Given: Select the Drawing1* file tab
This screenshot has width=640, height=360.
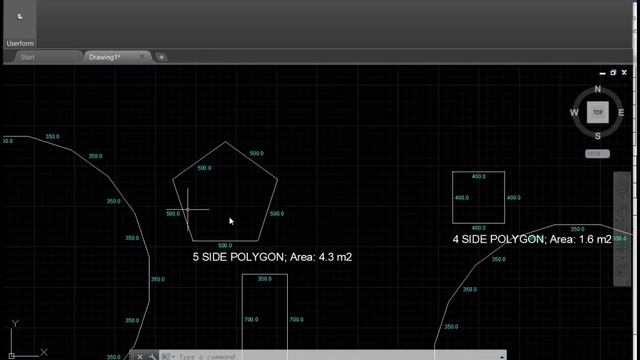Looking at the screenshot, I should pos(104,57).
